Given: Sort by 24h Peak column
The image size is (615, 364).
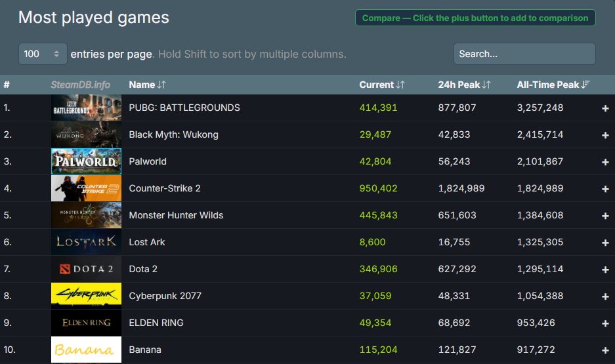Looking at the screenshot, I should point(465,85).
